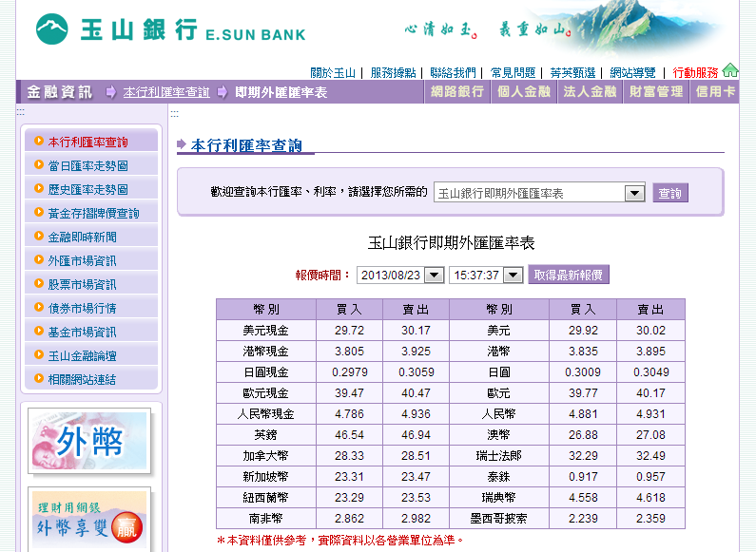The image size is (756, 552).
Task: Select 債券市場行情 in the sidebar
Action: (91, 307)
